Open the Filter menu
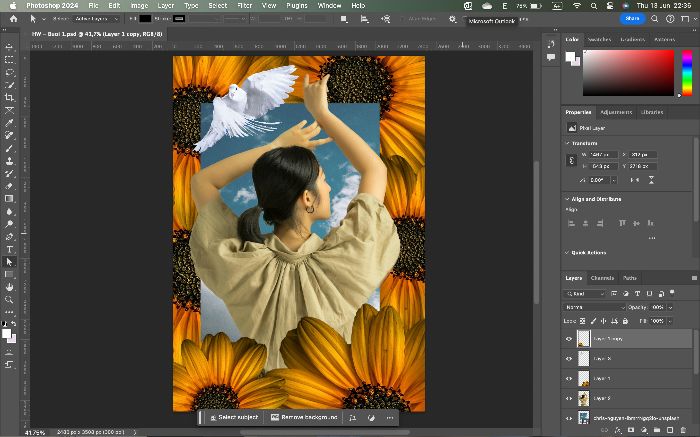The width and height of the screenshot is (700, 437). pyautogui.click(x=245, y=6)
